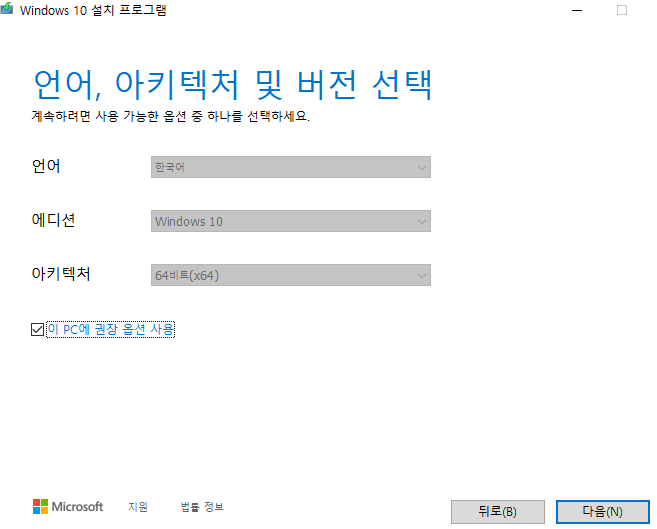Screen dimensions: 657x529
Task: Open the 법률 정보 link
Action: tap(202, 507)
